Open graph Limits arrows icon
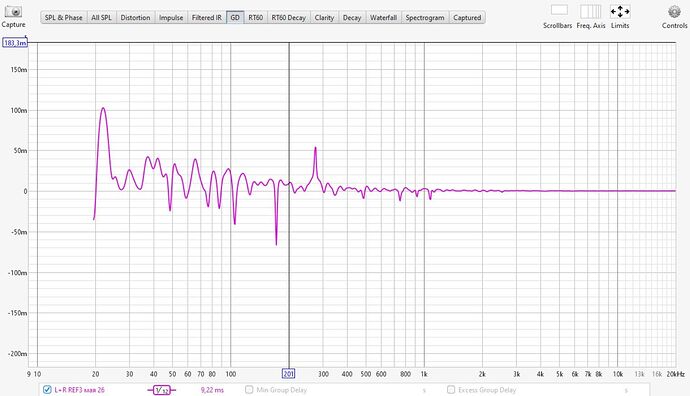This screenshot has height=396, width=690. coord(620,11)
